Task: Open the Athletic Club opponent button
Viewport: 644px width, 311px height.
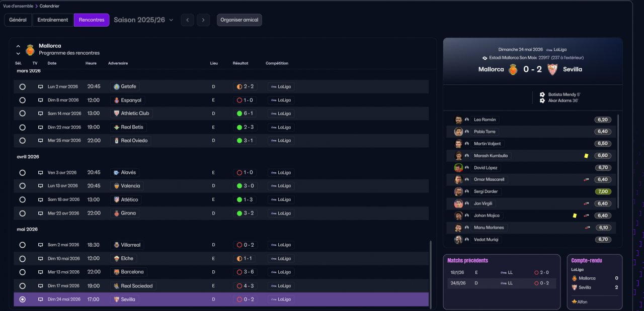Action: pyautogui.click(x=131, y=114)
